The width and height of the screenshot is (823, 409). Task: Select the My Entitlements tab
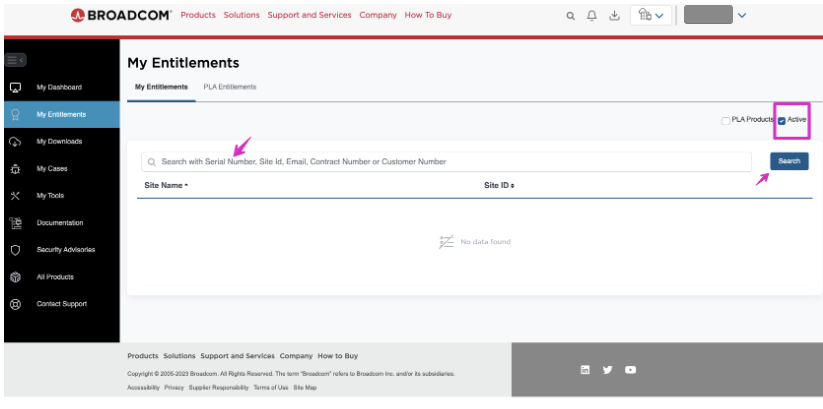(x=161, y=87)
